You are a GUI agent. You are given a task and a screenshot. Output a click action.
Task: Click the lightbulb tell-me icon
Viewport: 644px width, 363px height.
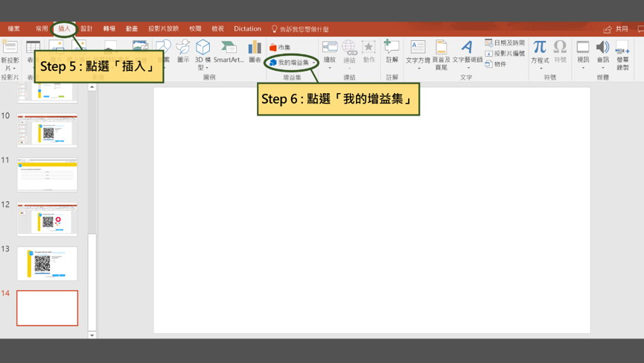coord(275,29)
